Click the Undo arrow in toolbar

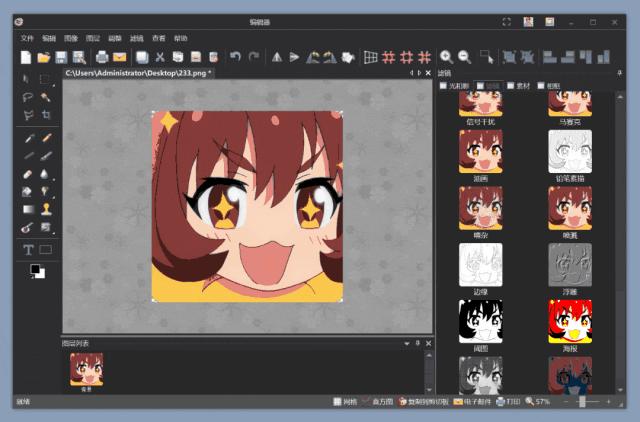236,57
